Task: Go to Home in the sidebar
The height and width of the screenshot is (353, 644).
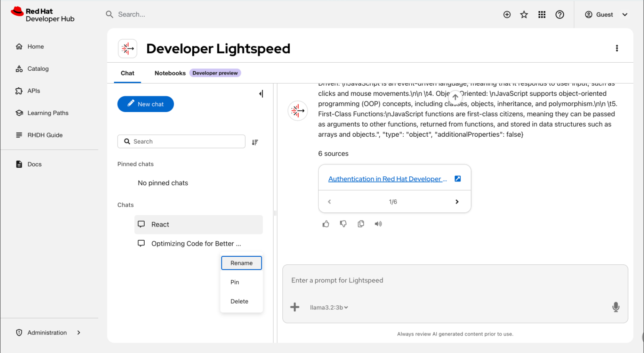Action: (36, 47)
